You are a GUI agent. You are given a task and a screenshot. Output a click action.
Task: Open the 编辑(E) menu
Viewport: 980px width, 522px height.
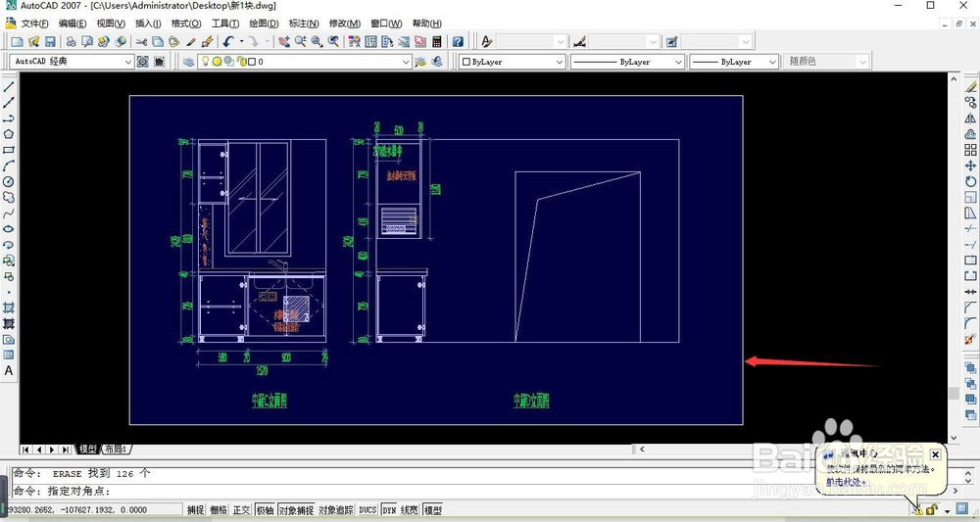tap(73, 24)
